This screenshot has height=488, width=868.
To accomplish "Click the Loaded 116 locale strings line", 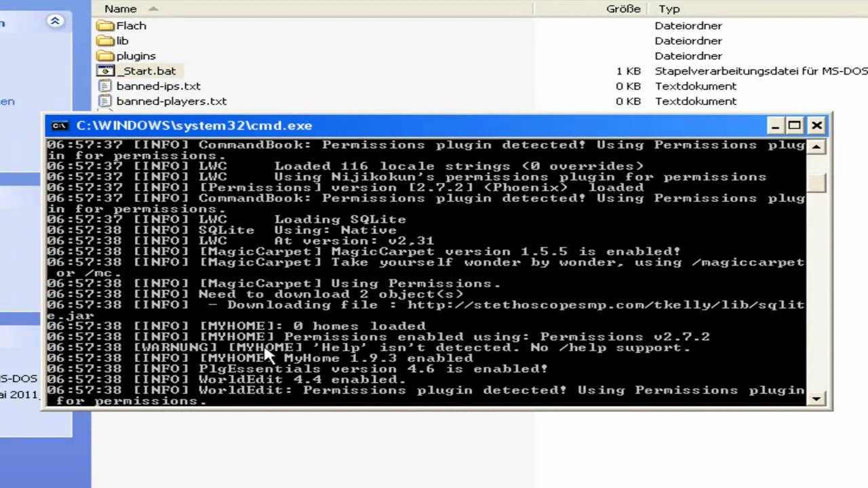I will 345,166.
